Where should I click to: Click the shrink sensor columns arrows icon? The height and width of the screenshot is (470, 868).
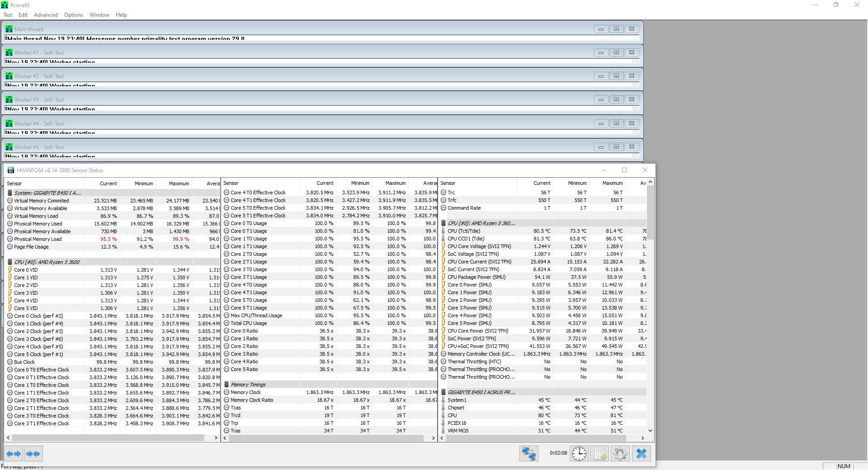click(33, 454)
